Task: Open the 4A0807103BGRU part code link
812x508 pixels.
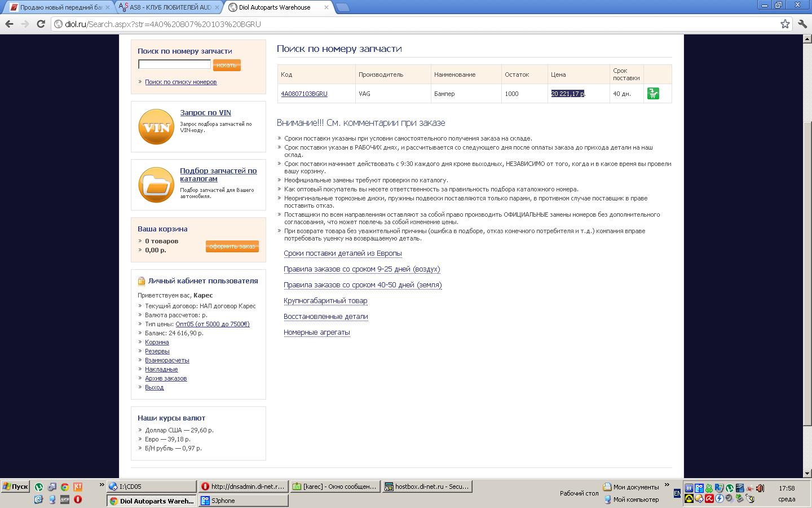Action: [x=304, y=94]
